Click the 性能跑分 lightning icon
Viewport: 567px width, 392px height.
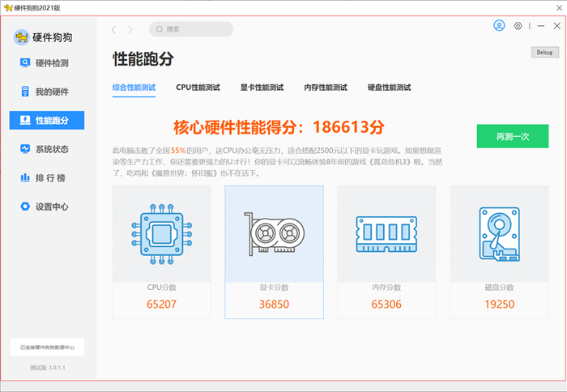[25, 120]
